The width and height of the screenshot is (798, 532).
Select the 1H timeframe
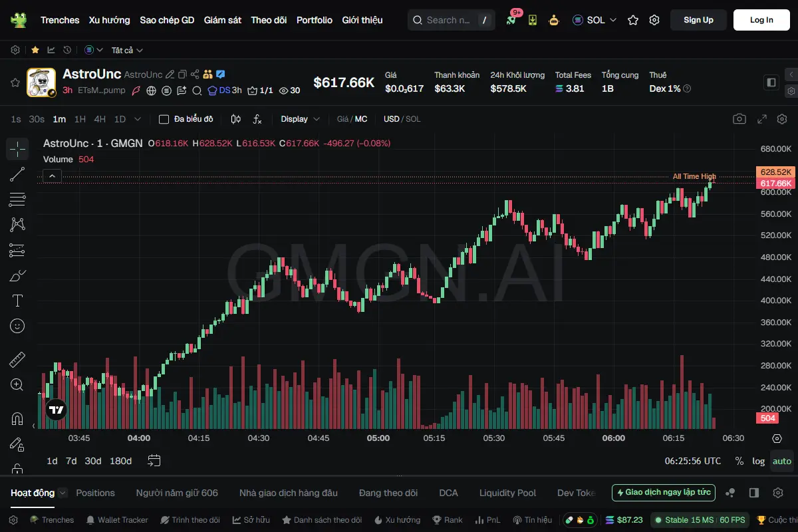point(80,119)
